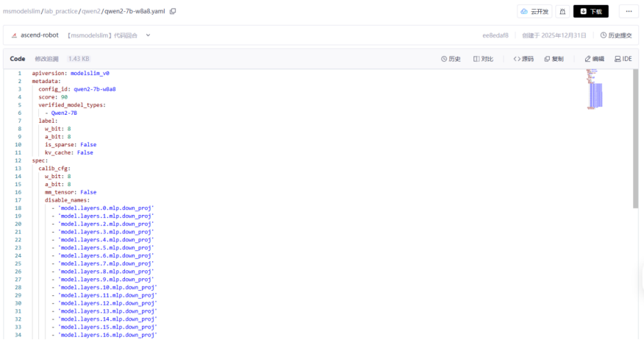
Task: Click 'apiversion: modelslim_v0' line
Action: coord(71,73)
